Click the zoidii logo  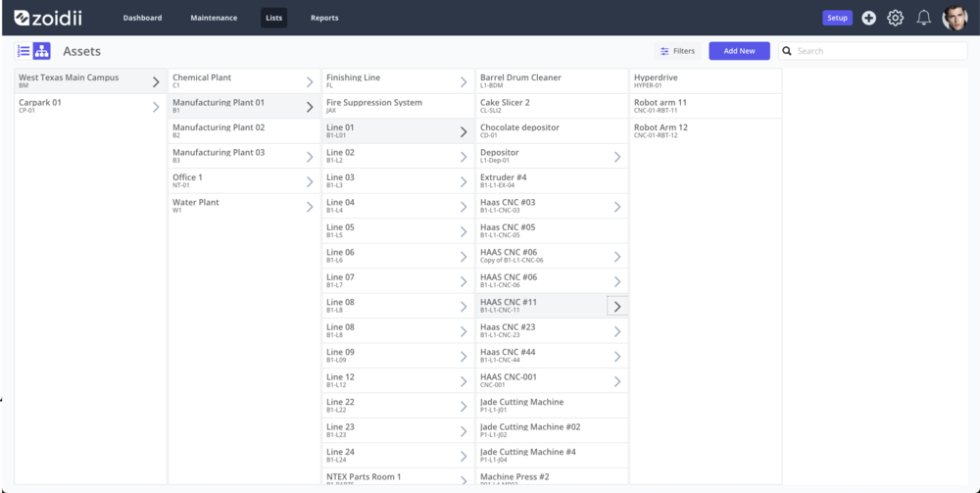(x=48, y=18)
